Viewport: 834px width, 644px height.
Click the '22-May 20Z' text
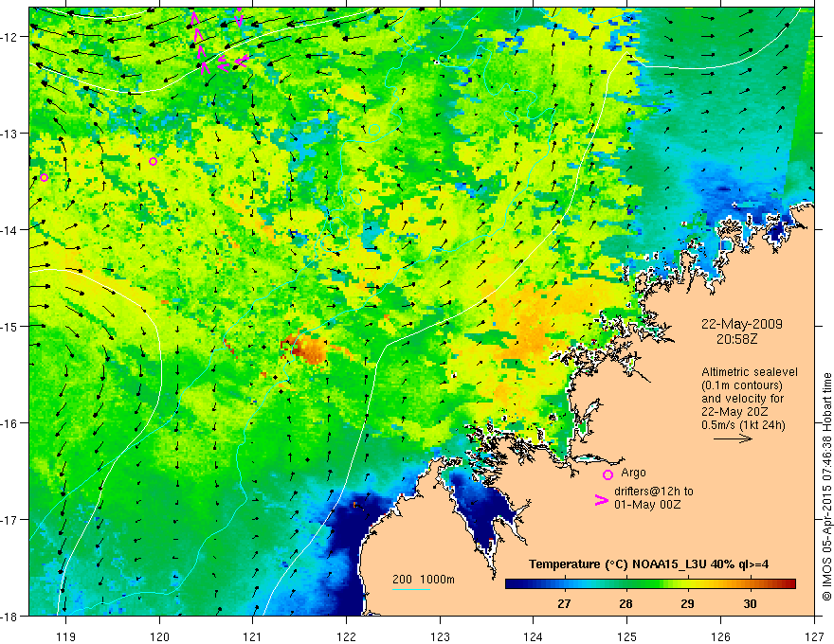735,412
